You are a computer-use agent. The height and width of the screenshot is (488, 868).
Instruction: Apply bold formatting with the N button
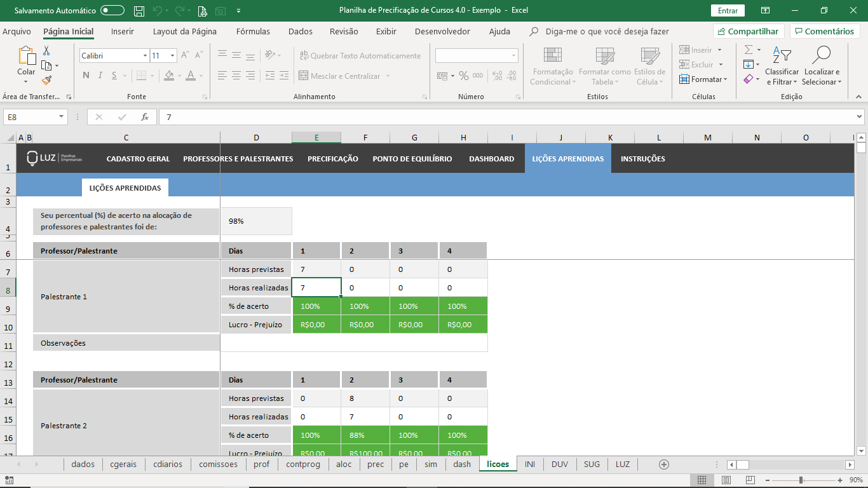pos(86,76)
